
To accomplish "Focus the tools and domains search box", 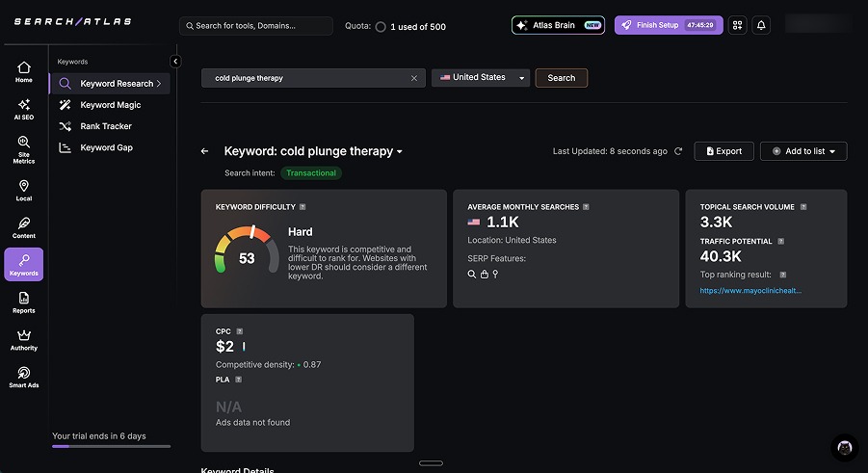I will click(255, 26).
